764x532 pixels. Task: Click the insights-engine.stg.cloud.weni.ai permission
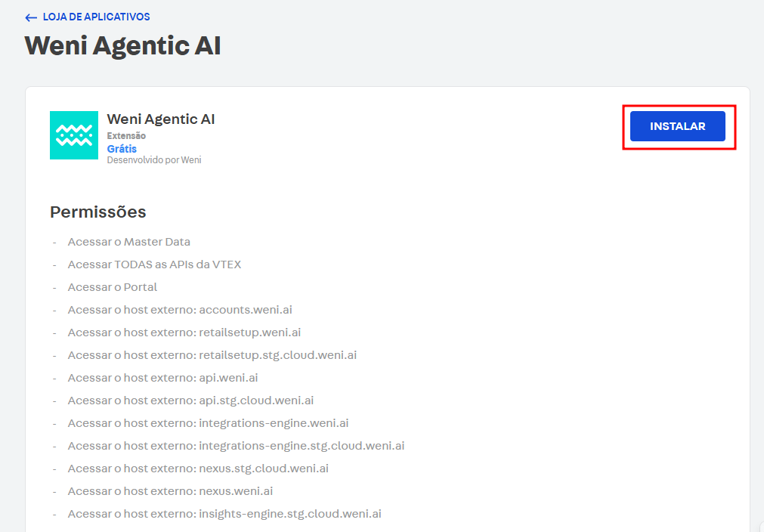(x=224, y=514)
